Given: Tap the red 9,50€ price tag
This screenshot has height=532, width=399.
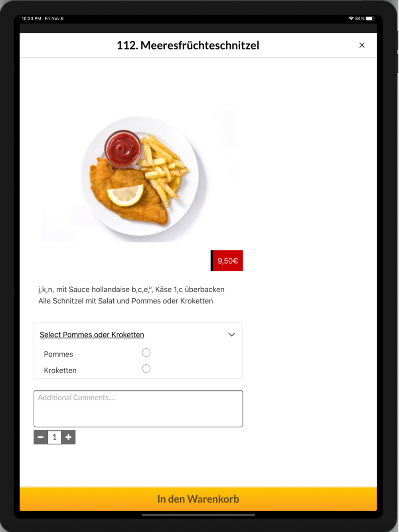Looking at the screenshot, I should click(x=227, y=260).
